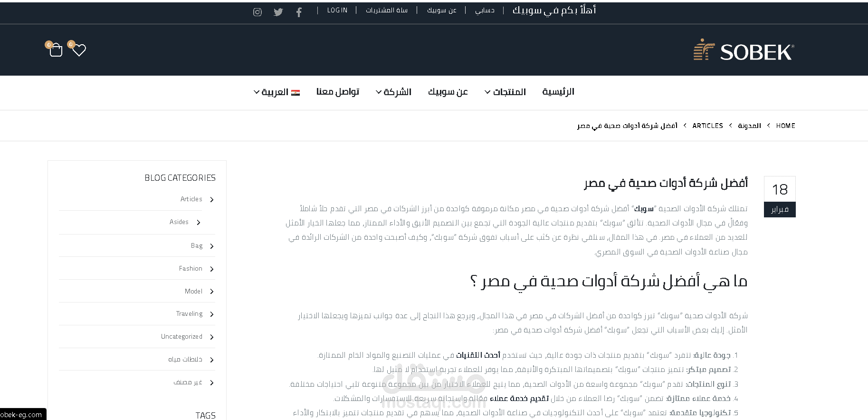Open the خلاطات مياه blog category
This screenshot has width=868, height=420.
(x=185, y=359)
